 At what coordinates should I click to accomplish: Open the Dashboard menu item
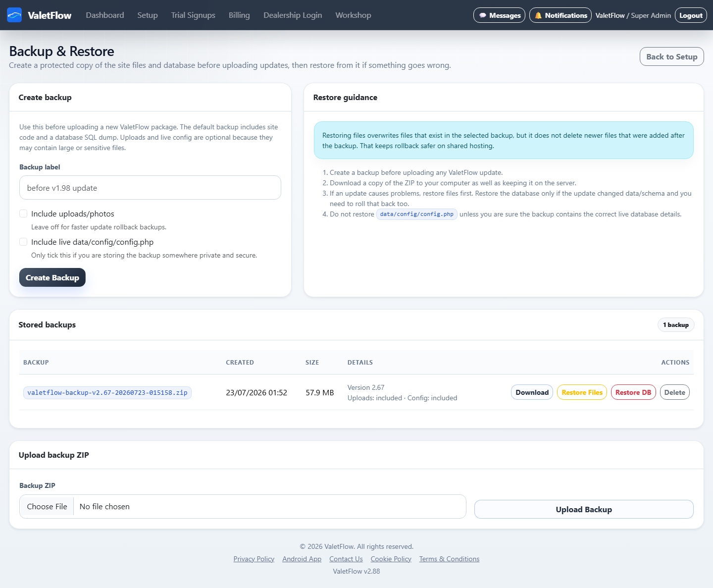pyautogui.click(x=105, y=15)
